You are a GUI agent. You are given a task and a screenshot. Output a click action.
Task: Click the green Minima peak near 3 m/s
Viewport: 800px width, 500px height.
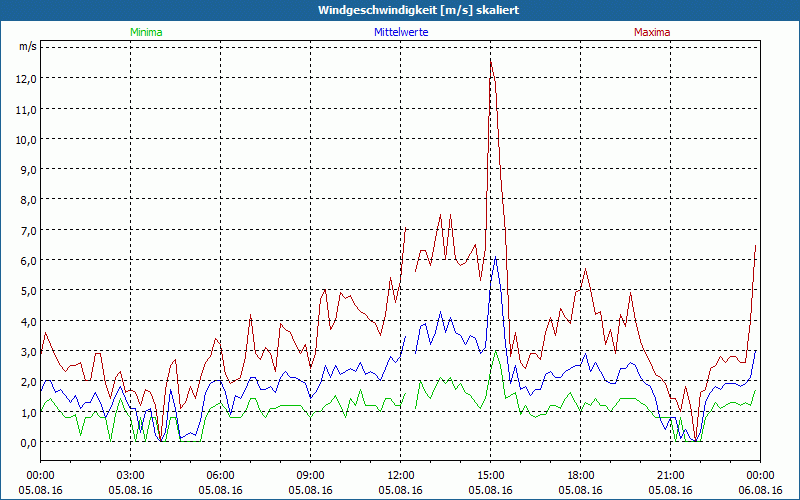[495, 351]
